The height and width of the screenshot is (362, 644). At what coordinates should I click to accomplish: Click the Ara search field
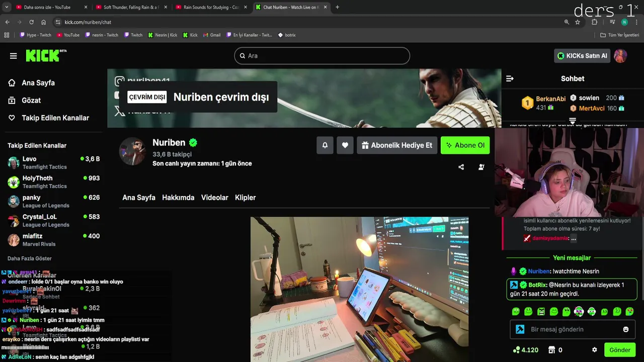tap(322, 56)
